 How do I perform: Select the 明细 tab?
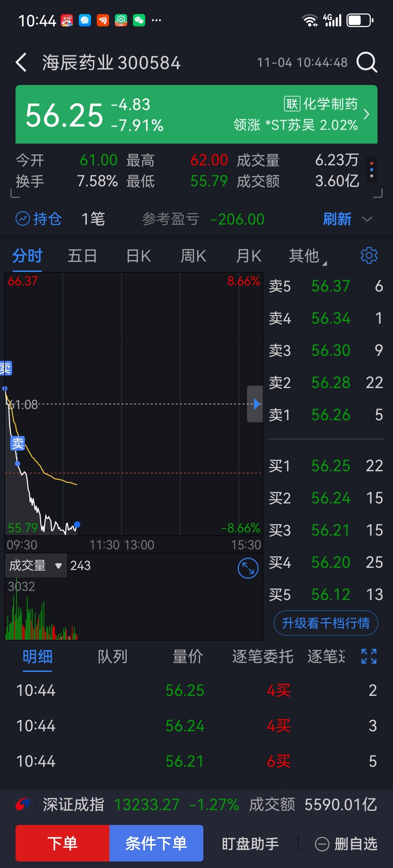[38, 656]
